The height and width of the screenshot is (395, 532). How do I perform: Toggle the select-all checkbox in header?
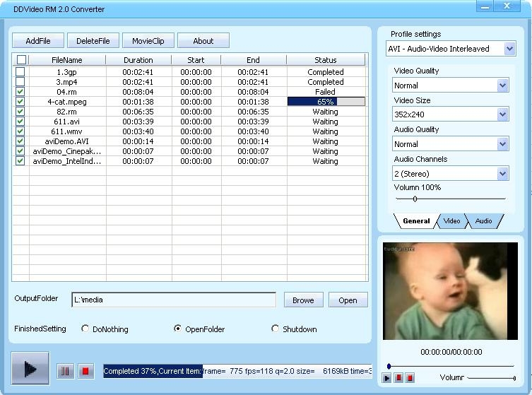point(21,60)
